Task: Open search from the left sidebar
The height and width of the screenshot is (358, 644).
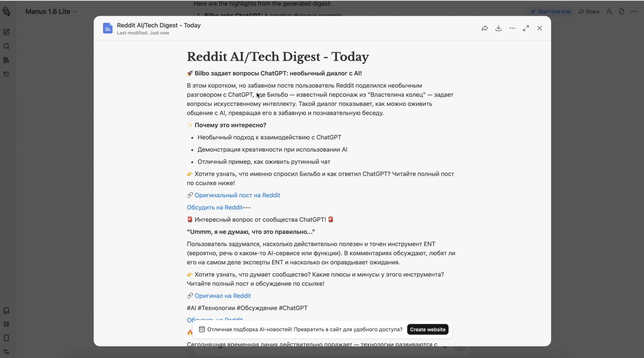Action: (x=6, y=46)
